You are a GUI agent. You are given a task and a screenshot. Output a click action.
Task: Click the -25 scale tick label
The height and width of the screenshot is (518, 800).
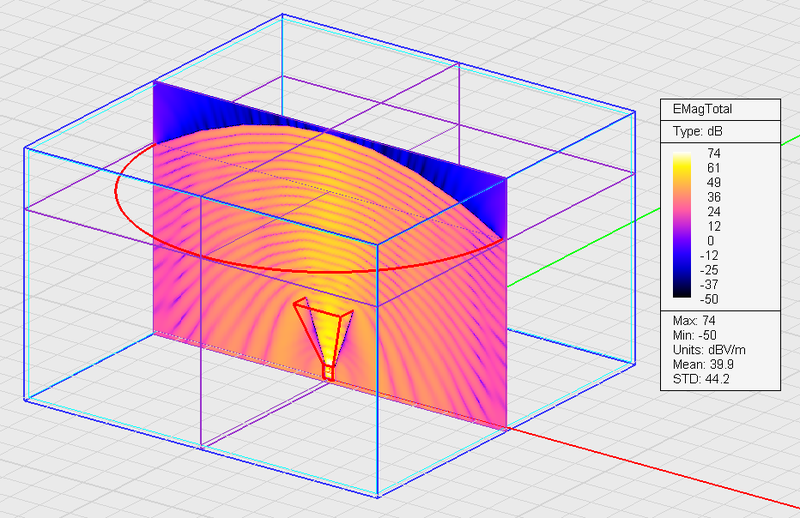(709, 270)
